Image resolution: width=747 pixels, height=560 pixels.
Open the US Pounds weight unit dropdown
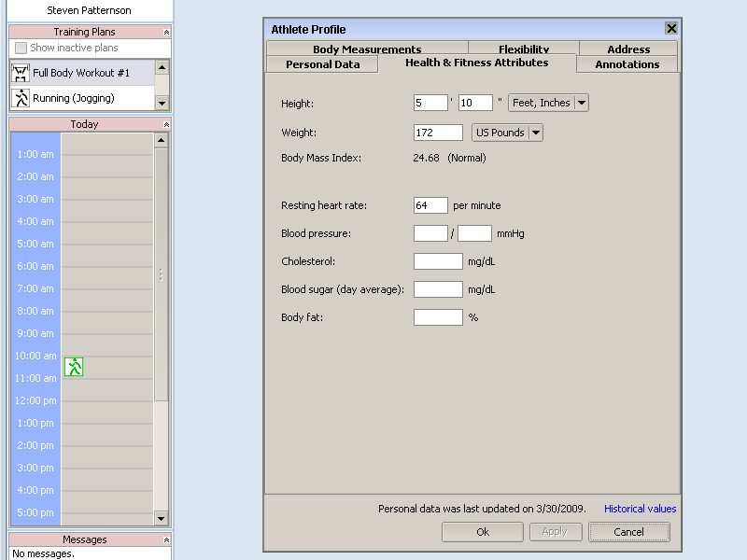pyautogui.click(x=535, y=133)
